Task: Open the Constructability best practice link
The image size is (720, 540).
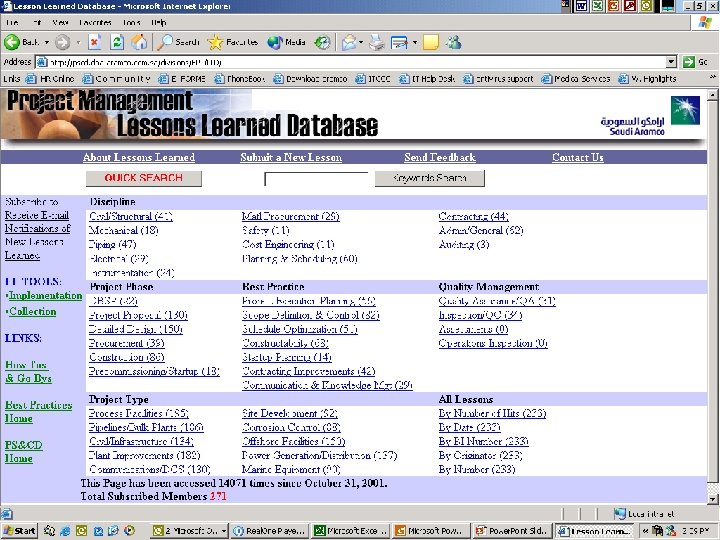Action: coord(285,343)
